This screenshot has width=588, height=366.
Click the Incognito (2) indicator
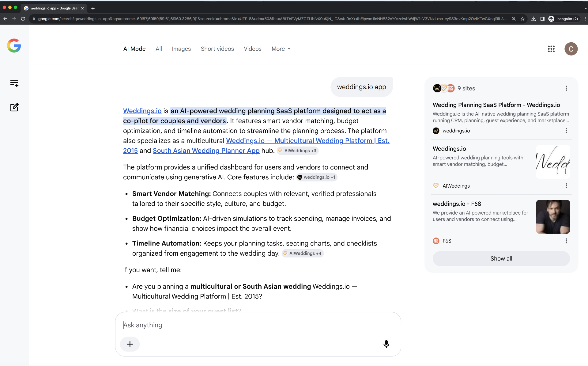click(563, 19)
